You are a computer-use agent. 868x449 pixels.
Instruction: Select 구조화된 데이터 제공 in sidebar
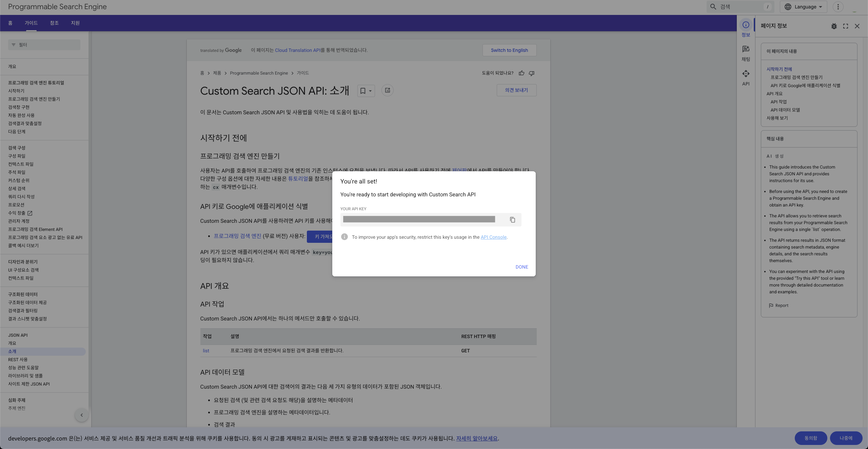(27, 302)
